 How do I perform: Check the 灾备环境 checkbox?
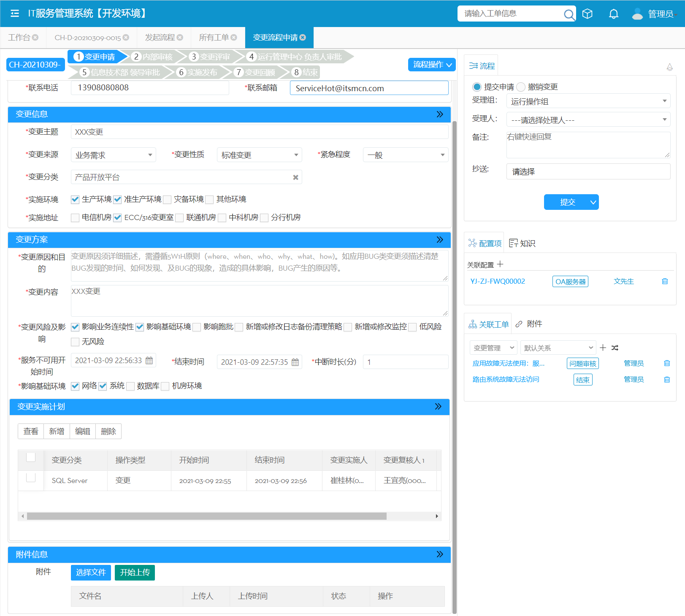pyautogui.click(x=168, y=200)
